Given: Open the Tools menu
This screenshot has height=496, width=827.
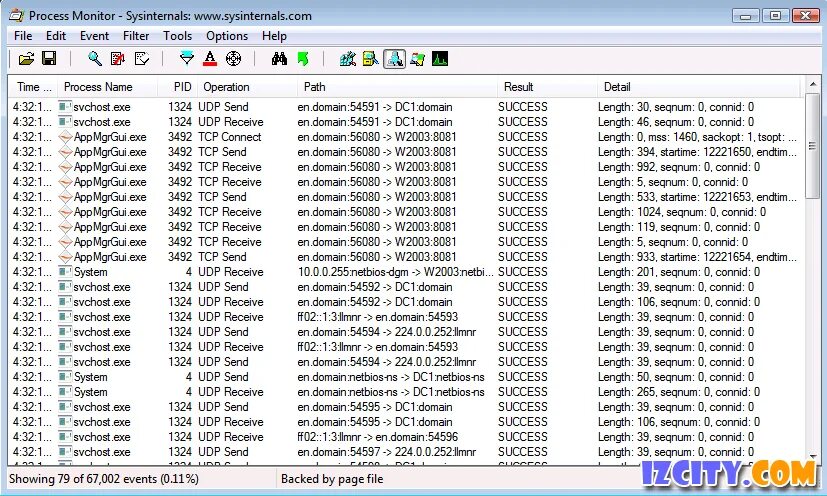Looking at the screenshot, I should click(177, 36).
